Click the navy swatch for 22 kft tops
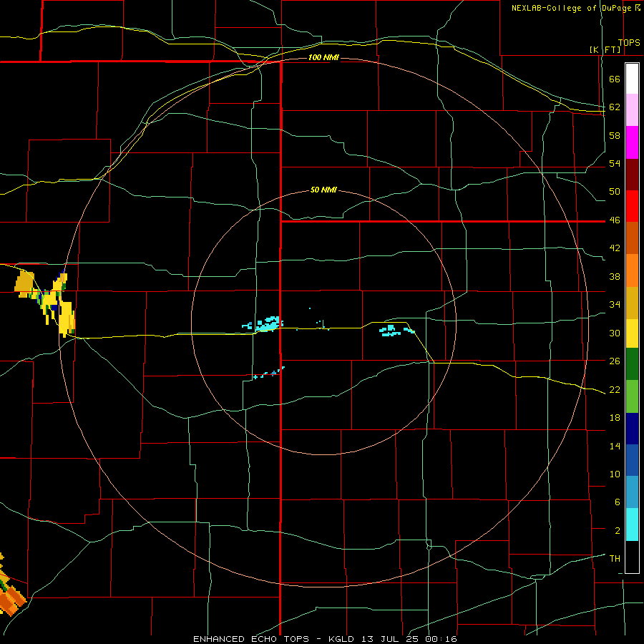 632,429
